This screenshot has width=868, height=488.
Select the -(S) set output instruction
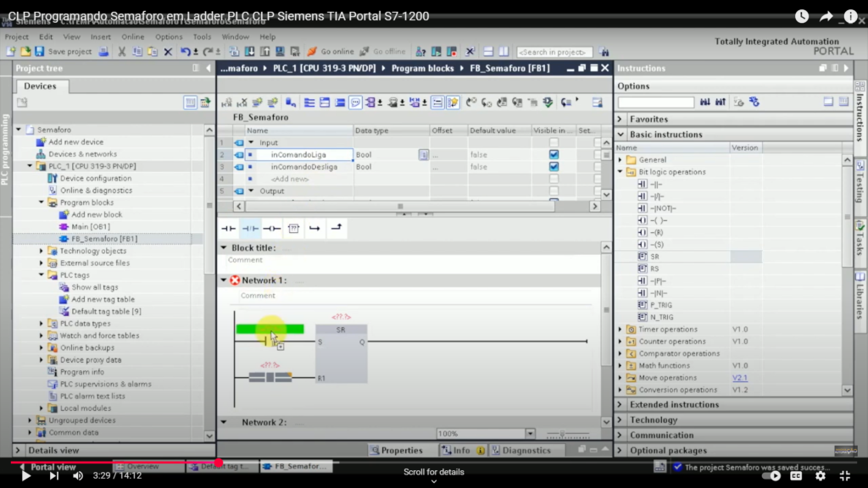point(657,245)
